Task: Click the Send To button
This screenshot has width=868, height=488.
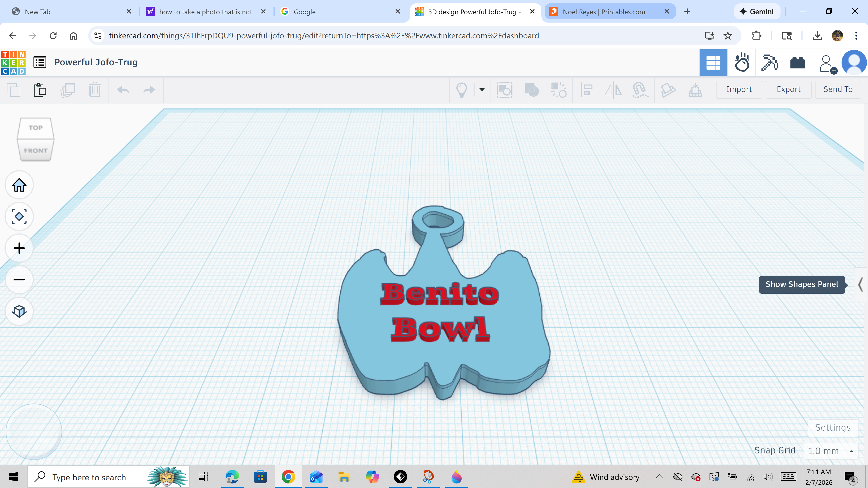Action: (x=838, y=89)
